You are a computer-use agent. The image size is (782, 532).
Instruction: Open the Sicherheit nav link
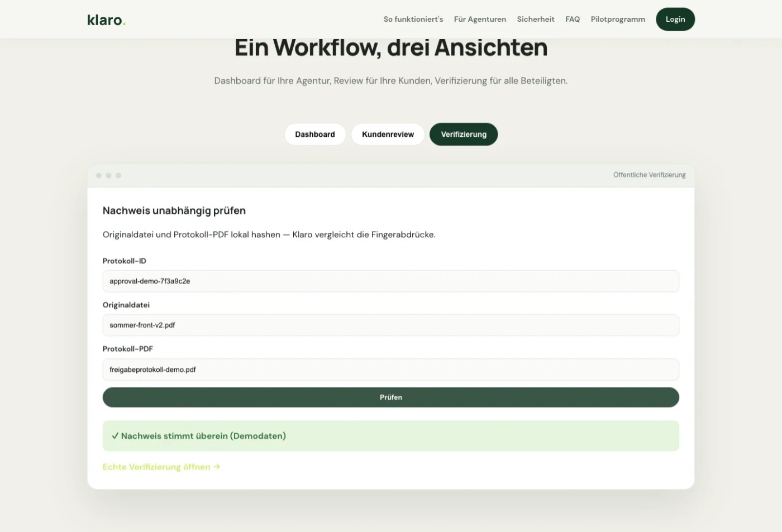pos(536,19)
